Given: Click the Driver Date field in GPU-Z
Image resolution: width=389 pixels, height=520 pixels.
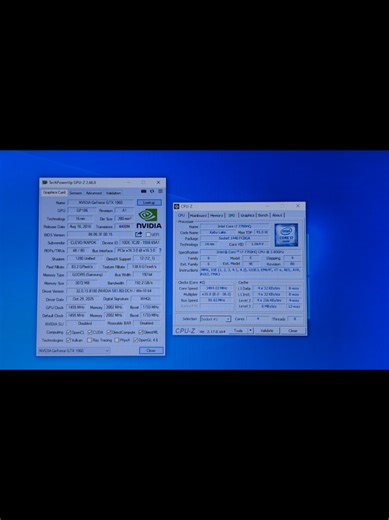Looking at the screenshot, I should (x=83, y=299).
